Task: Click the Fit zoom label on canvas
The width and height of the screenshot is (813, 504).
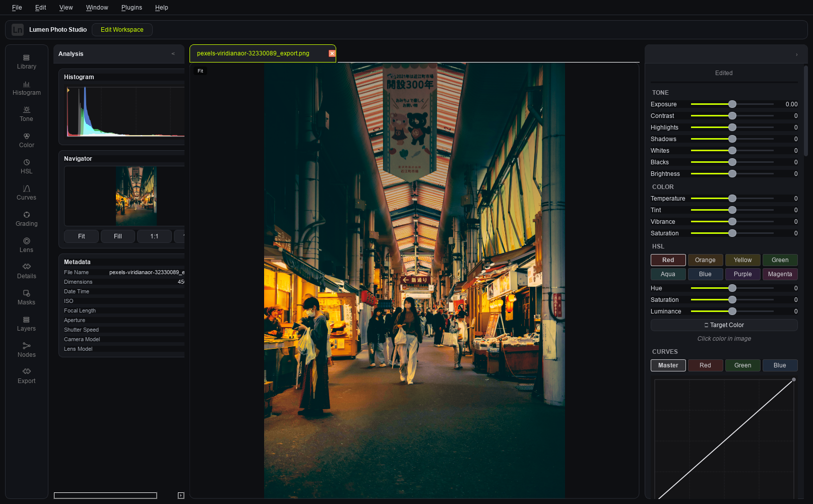Action: [200, 71]
